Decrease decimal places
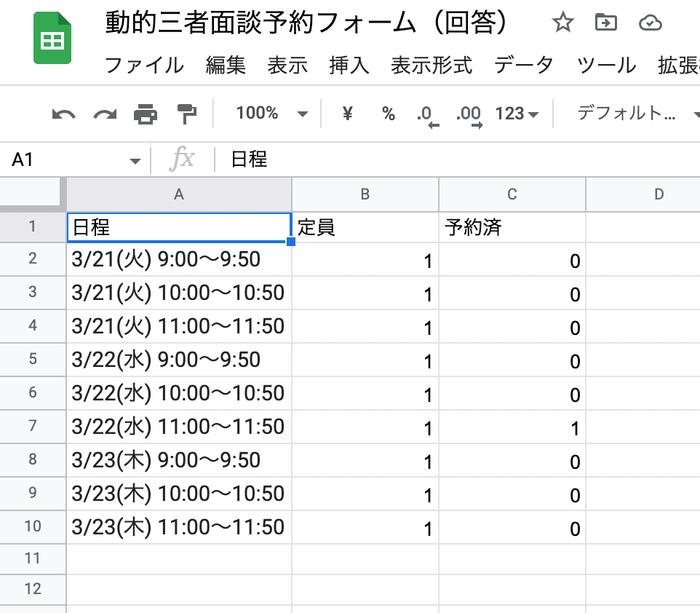The width and height of the screenshot is (700, 613). click(428, 116)
